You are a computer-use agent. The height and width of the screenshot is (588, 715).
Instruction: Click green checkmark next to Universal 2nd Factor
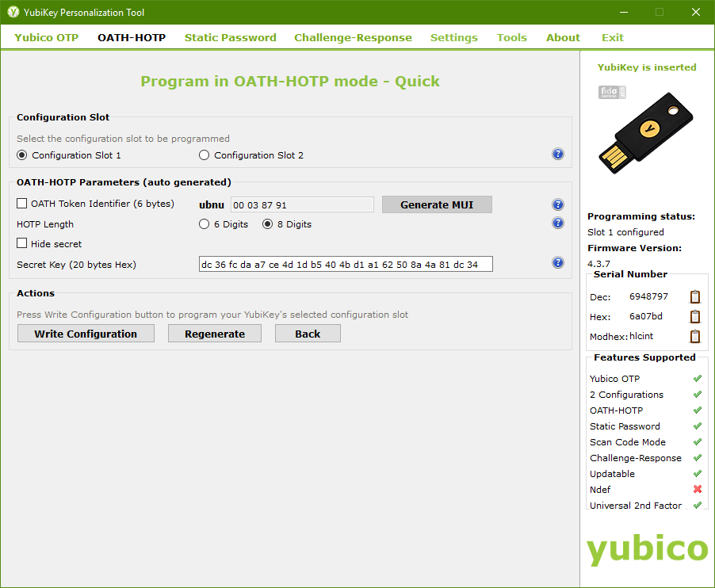[698, 505]
